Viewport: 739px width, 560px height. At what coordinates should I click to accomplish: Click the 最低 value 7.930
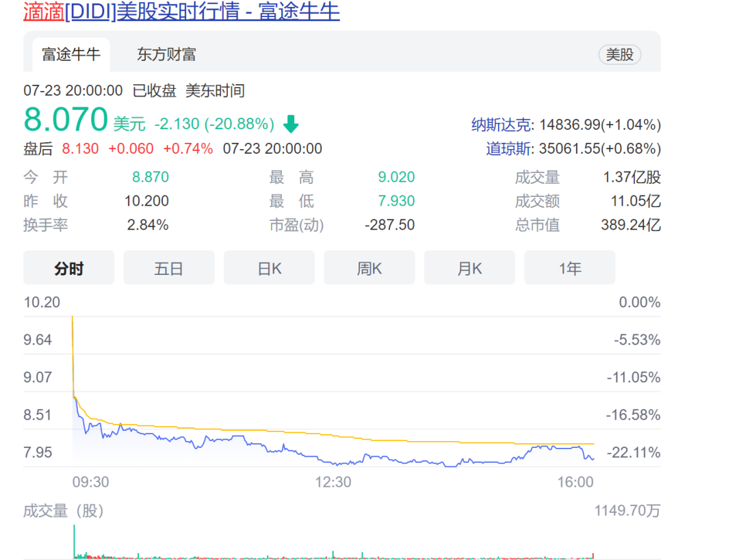click(396, 201)
